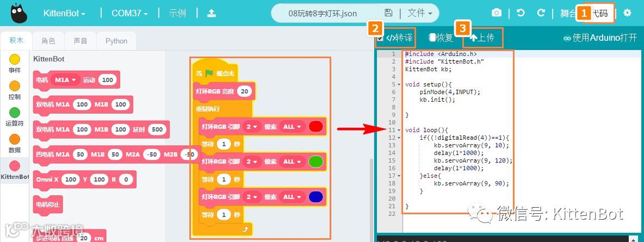Open the pin dropdown on green RGB block
644x242 pixels.
tap(252, 162)
